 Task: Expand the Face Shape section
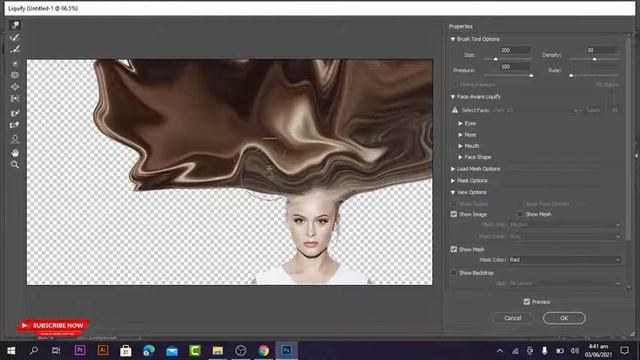[460, 157]
